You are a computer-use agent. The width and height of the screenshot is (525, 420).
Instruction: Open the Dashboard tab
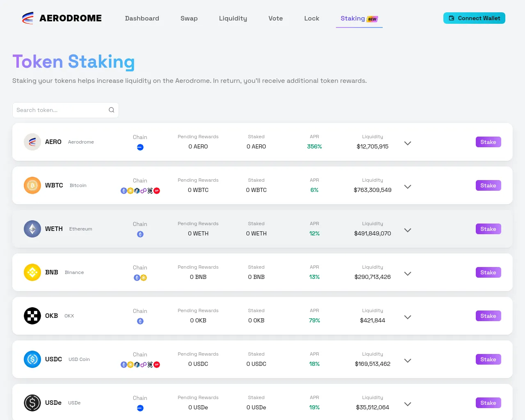[142, 18]
